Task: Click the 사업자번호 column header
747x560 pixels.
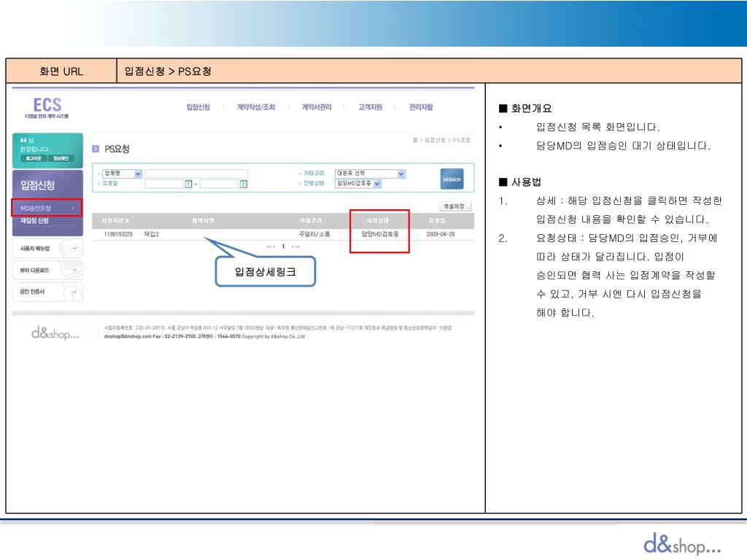Action: coord(115,221)
